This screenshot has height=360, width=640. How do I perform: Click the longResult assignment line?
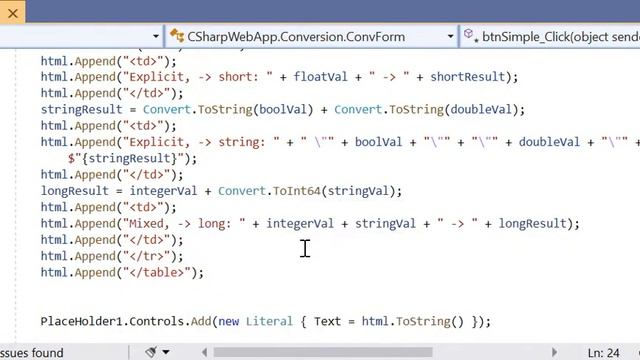click(x=221, y=191)
